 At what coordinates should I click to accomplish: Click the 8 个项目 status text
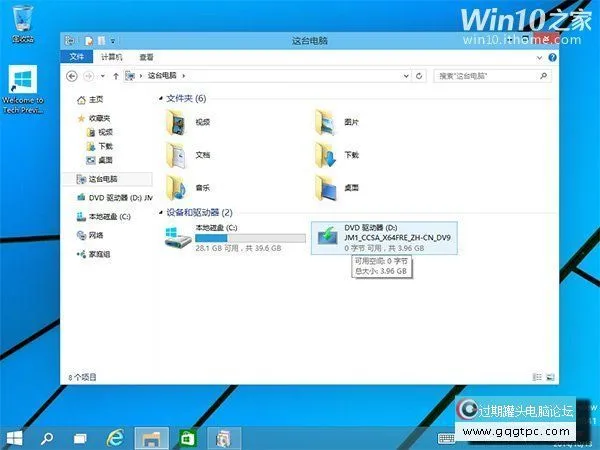tap(82, 377)
